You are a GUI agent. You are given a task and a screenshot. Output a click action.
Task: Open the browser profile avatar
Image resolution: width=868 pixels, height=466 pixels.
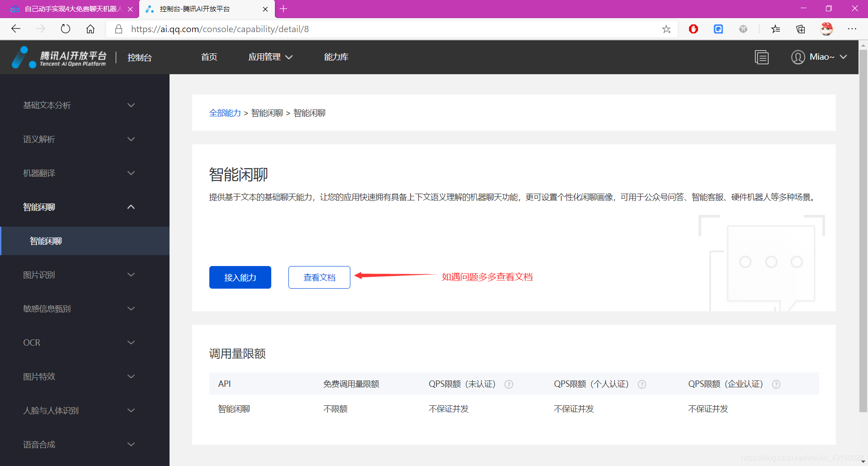826,29
